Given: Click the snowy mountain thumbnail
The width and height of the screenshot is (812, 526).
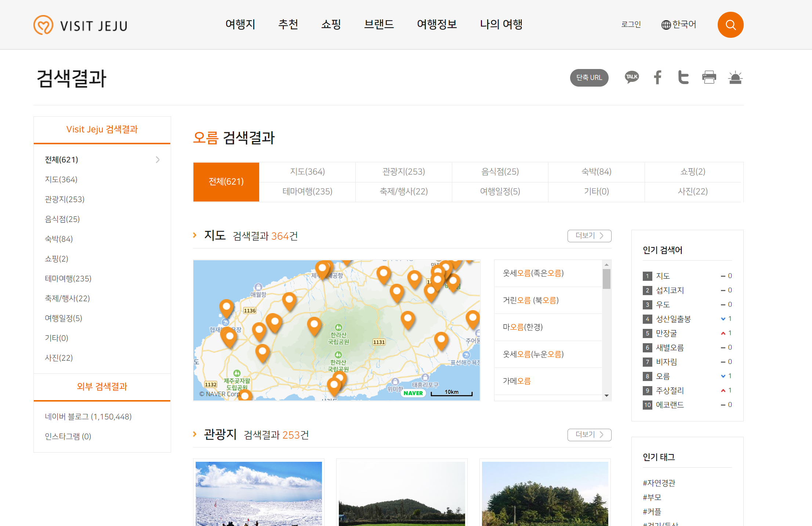Looking at the screenshot, I should click(x=258, y=493).
